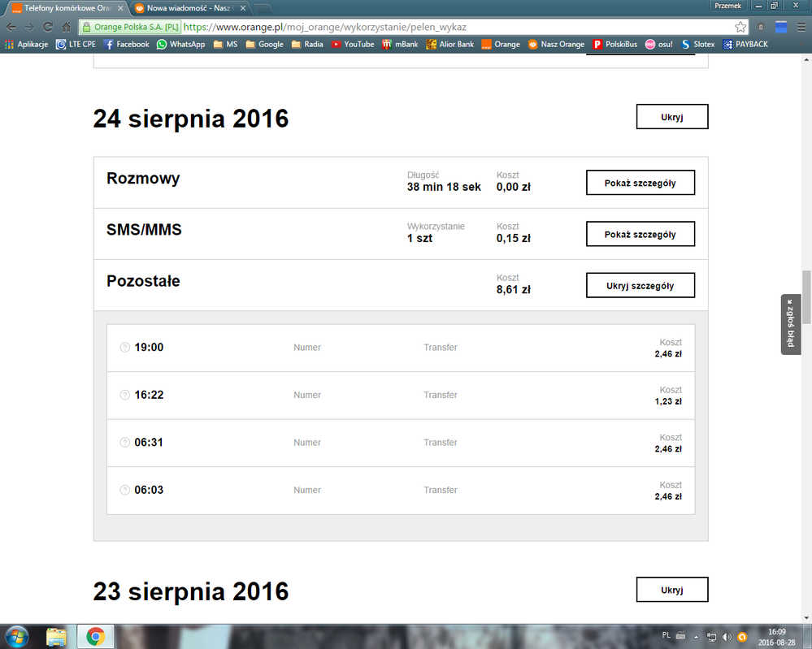The height and width of the screenshot is (649, 812).
Task: Open the Nasz Orange bookmark
Action: tap(556, 45)
